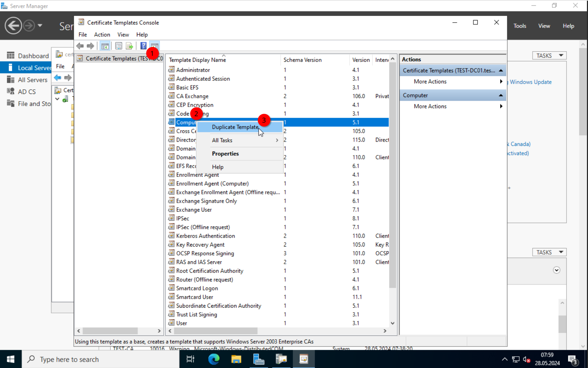
Task: Expand the circled chevron in Server Manager panel
Action: [x=557, y=270]
